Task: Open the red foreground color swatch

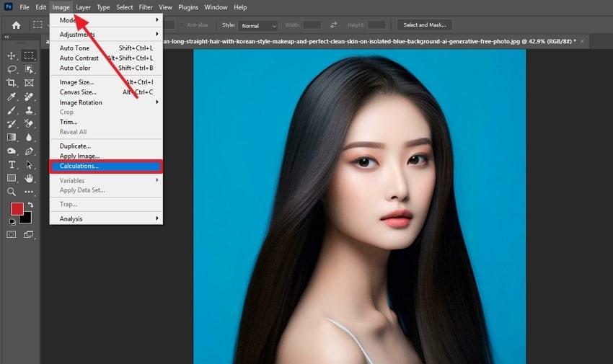Action: click(x=17, y=209)
